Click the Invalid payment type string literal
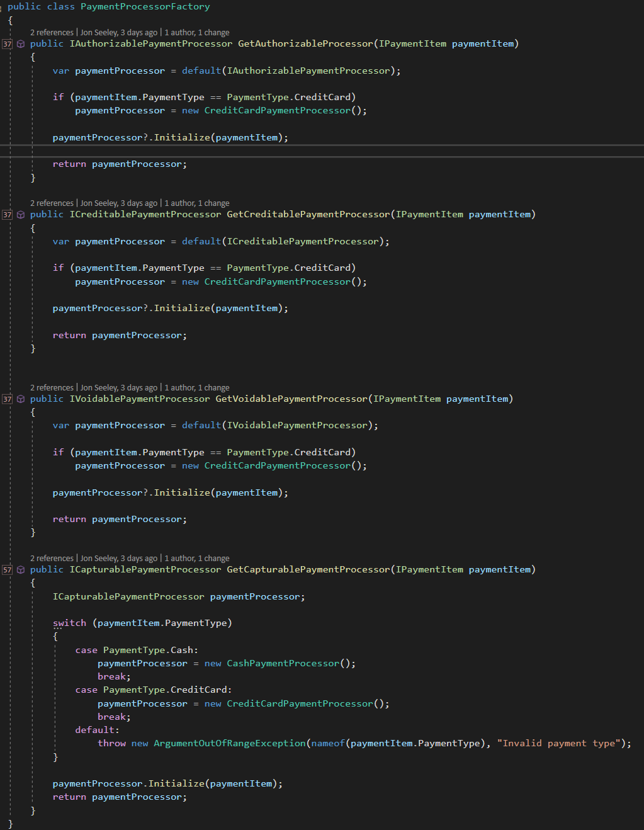The image size is (644, 830). [x=559, y=742]
